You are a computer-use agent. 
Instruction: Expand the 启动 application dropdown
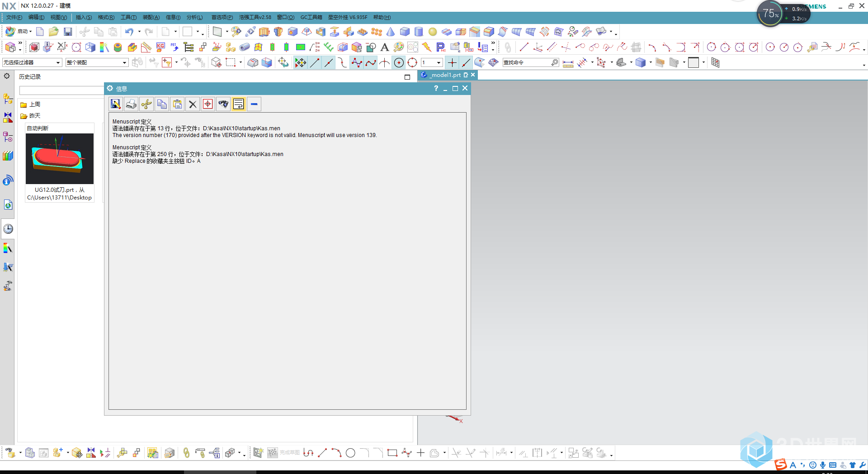point(30,32)
